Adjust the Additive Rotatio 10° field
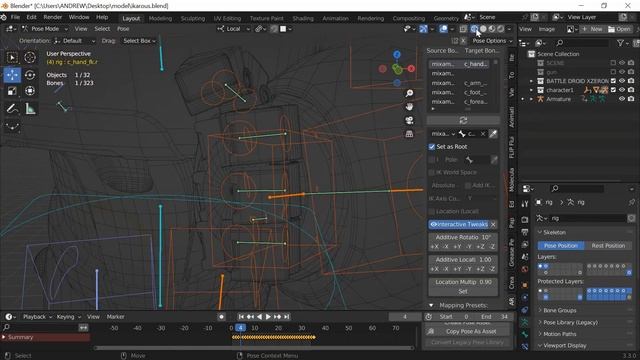Screen dimensions: 640x360 click(x=463, y=237)
